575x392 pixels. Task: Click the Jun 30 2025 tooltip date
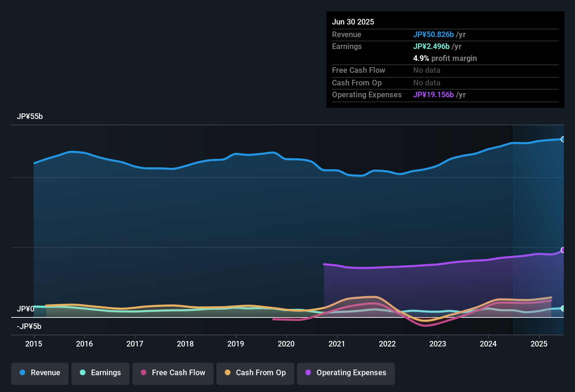point(353,22)
